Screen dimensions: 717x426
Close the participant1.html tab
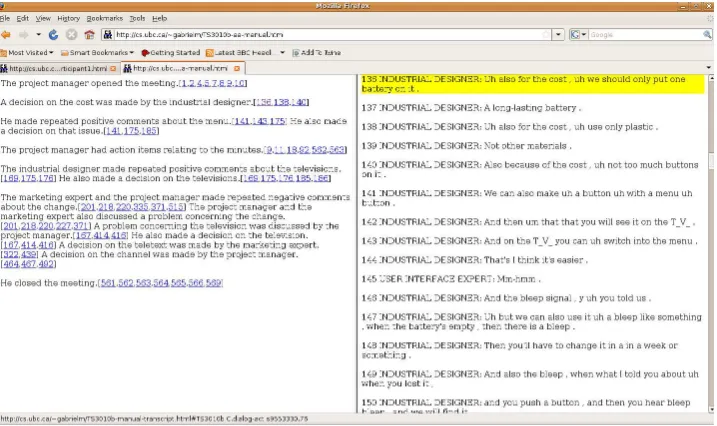click(113, 69)
